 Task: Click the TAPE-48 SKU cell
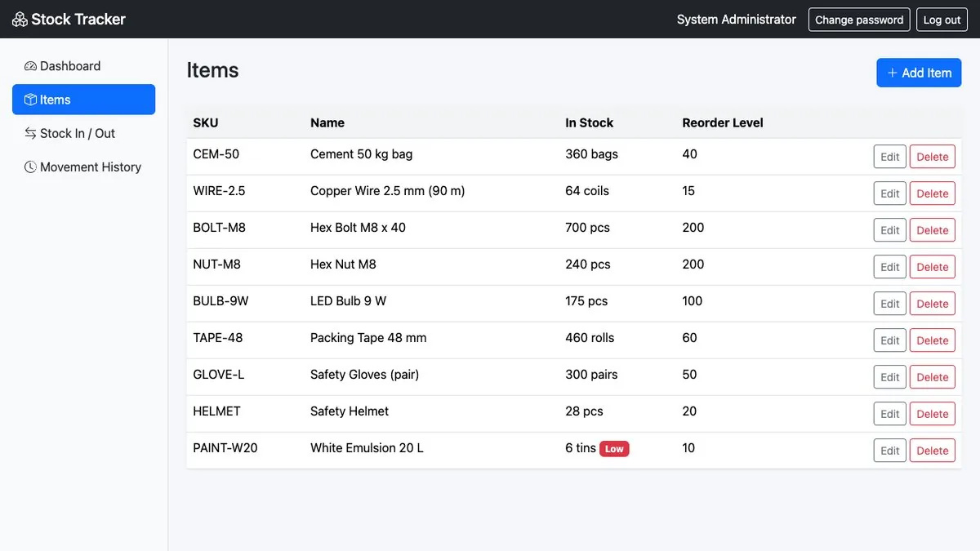pos(218,338)
